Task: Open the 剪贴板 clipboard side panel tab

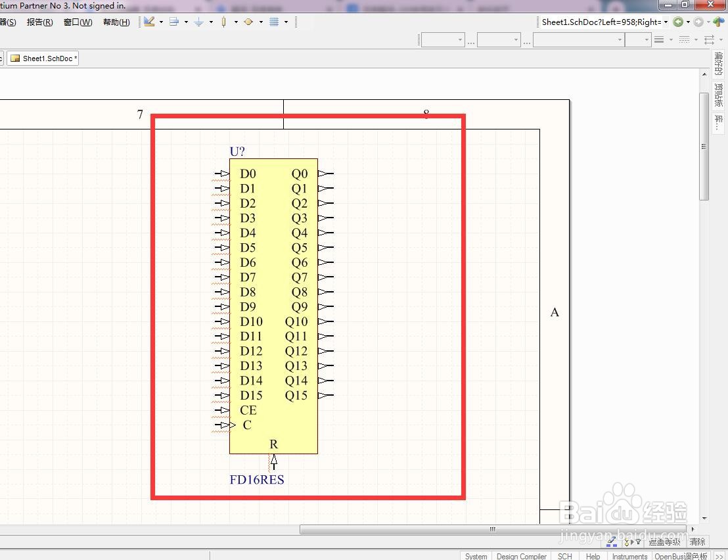Action: pyautogui.click(x=718, y=95)
